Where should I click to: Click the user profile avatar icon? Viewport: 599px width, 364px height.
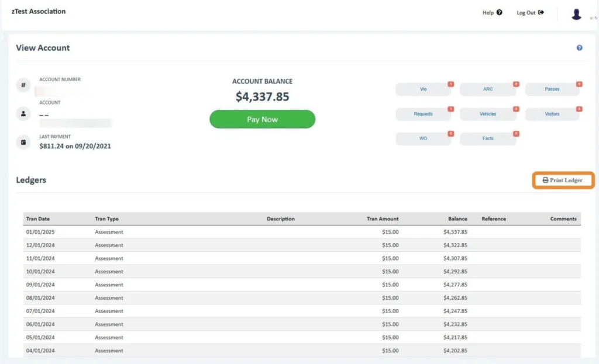point(576,14)
